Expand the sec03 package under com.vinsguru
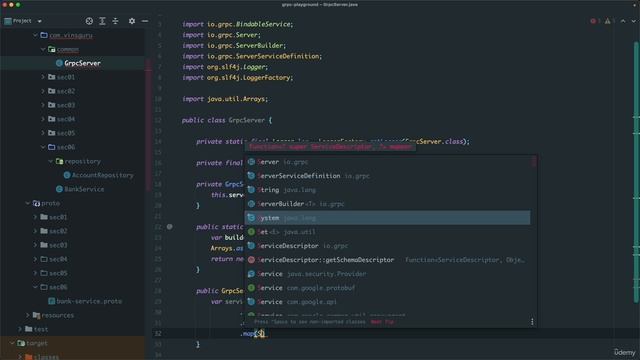 click(43, 105)
